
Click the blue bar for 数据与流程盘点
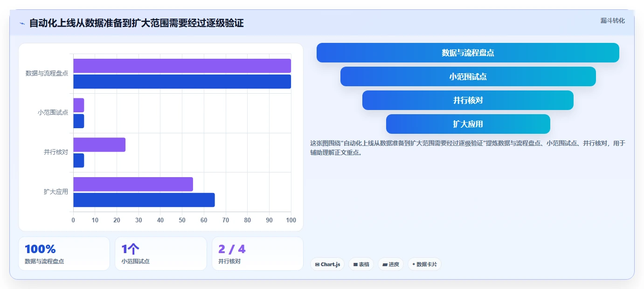[182, 82]
